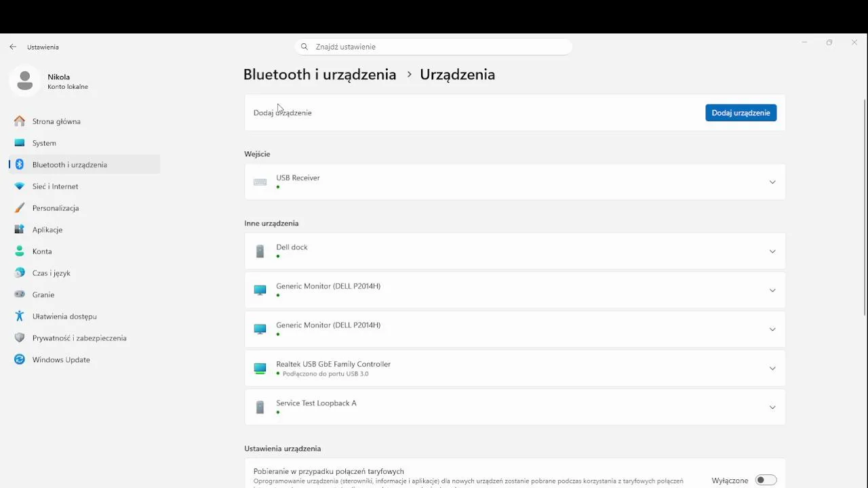Expand the Service Test Loopback A chevron
The width and height of the screenshot is (868, 488).
pyautogui.click(x=772, y=407)
